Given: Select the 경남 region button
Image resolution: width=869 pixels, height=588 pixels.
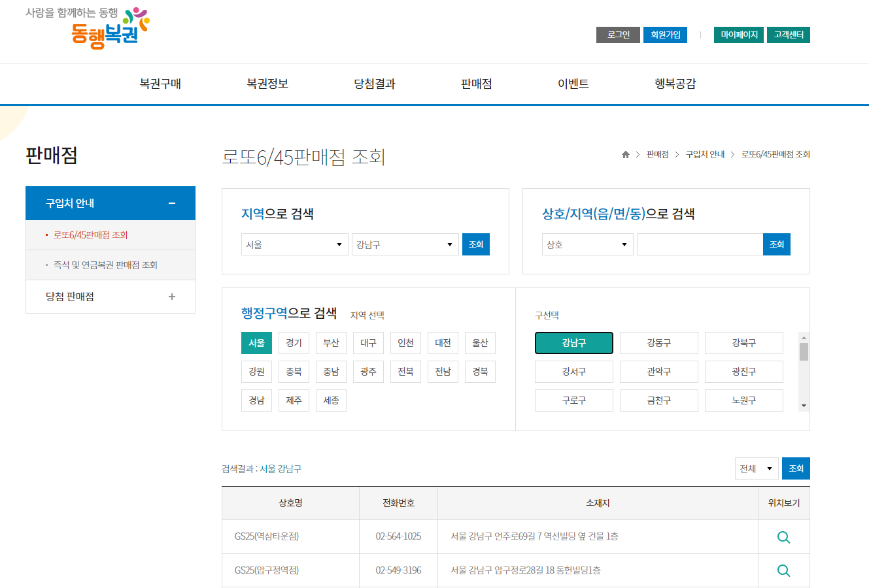Looking at the screenshot, I should [256, 400].
